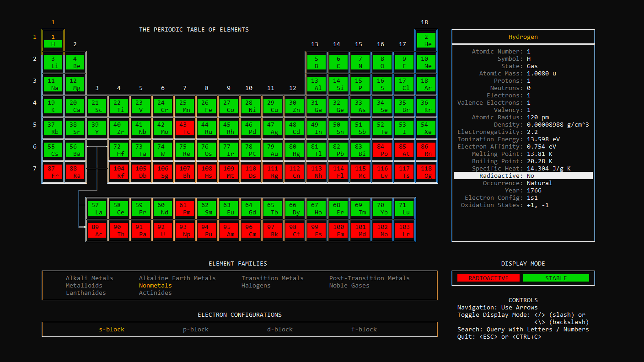This screenshot has width=644, height=362.
Task: Select the Halogens family label
Action: (256, 285)
